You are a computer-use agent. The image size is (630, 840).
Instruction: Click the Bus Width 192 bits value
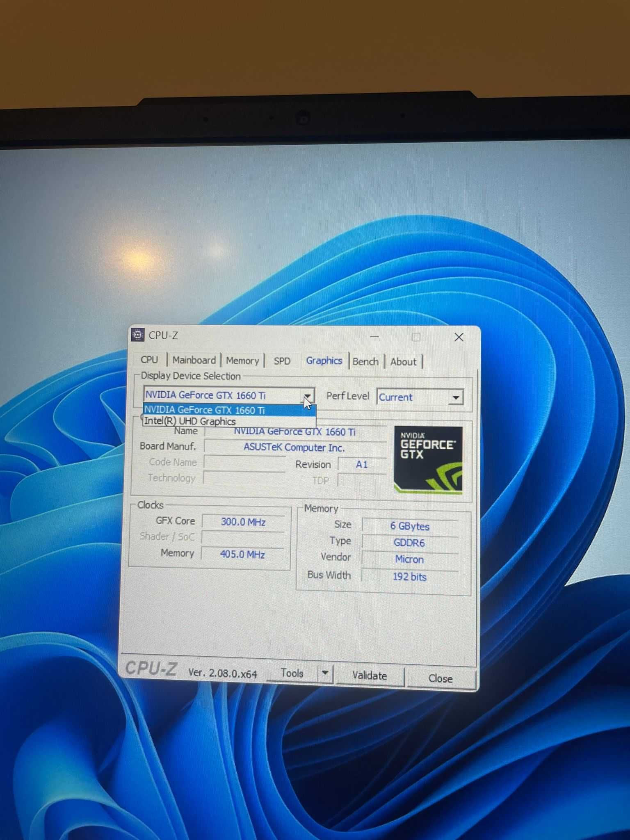(x=409, y=576)
